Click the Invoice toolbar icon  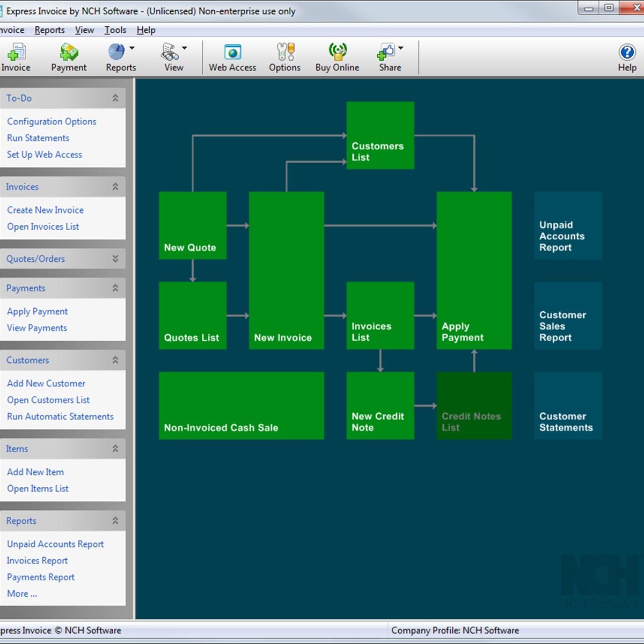coord(16,53)
